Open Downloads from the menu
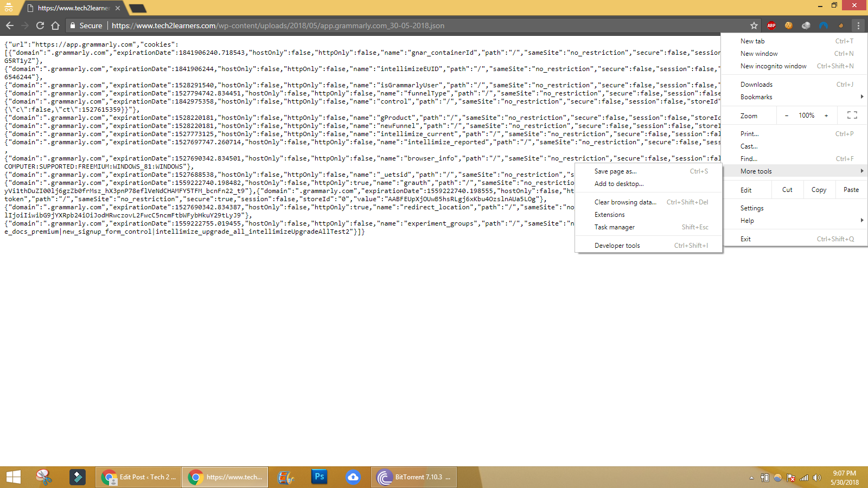The image size is (868, 488). (x=795, y=85)
